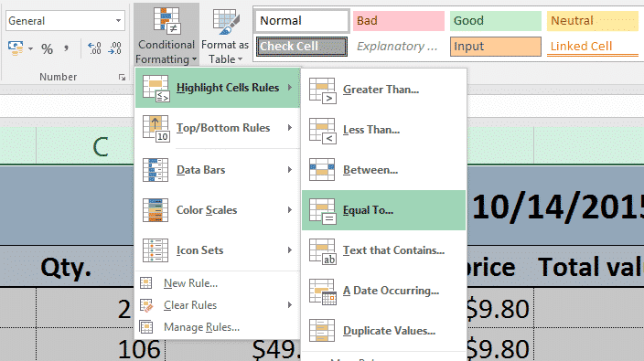Open Top/Bottom Rules submenu
The image size is (644, 361).
tap(218, 128)
